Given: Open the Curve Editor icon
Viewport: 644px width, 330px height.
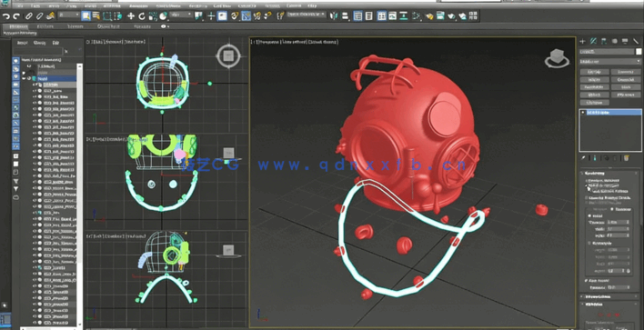Looking at the screenshot, I should [393, 16].
